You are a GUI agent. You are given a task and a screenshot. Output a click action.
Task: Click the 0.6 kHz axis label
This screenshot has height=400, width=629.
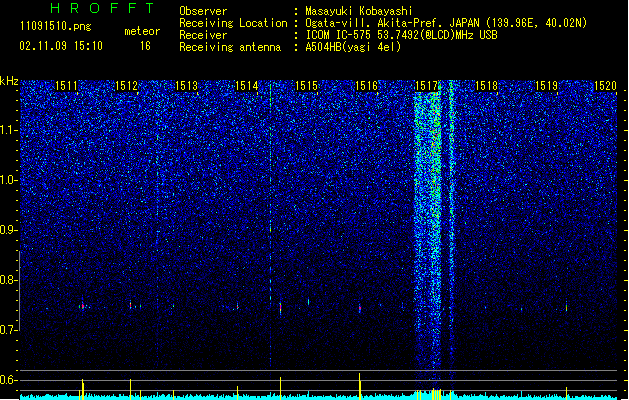pyautogui.click(x=9, y=380)
